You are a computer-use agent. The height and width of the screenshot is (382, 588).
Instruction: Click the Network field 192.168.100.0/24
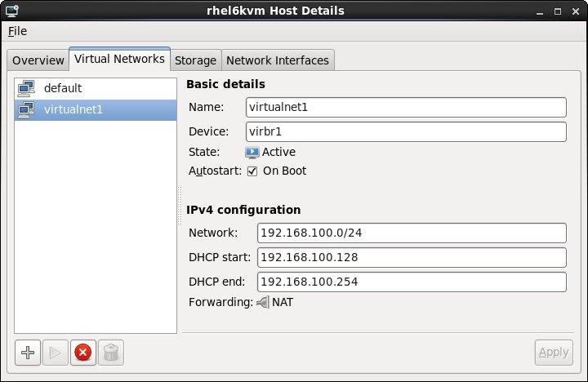(x=412, y=233)
